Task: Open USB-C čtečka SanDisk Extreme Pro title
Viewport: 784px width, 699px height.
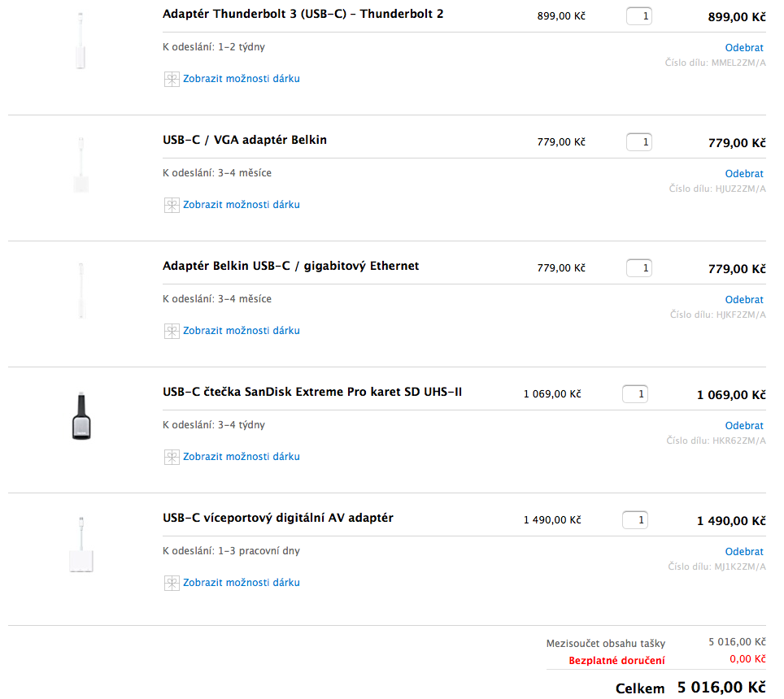Action: [x=312, y=392]
